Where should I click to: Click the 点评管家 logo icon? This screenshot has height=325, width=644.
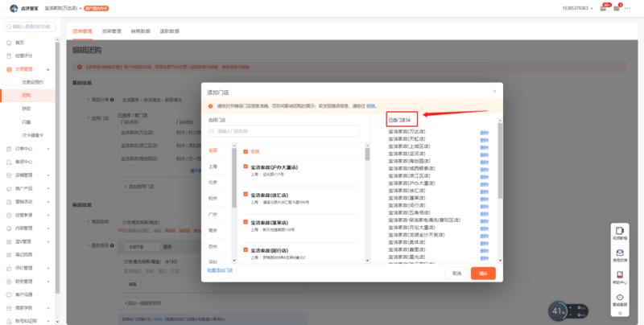point(14,8)
